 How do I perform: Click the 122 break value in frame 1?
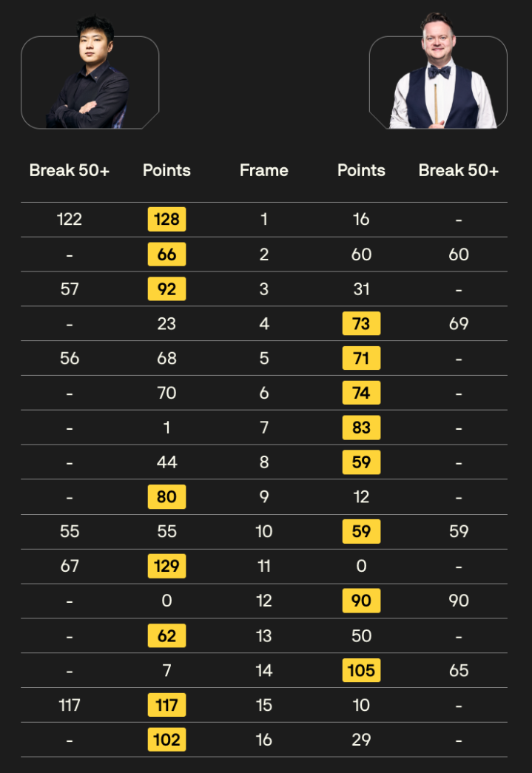[70, 219]
